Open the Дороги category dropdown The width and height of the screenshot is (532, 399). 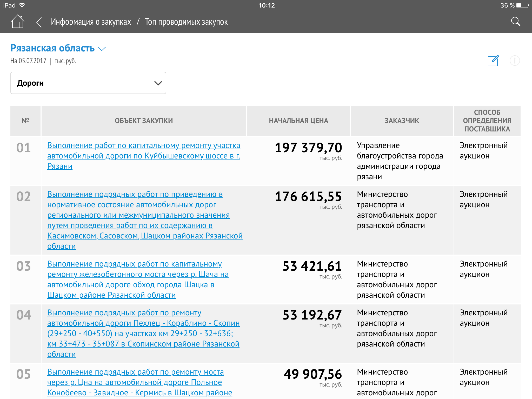coord(88,83)
